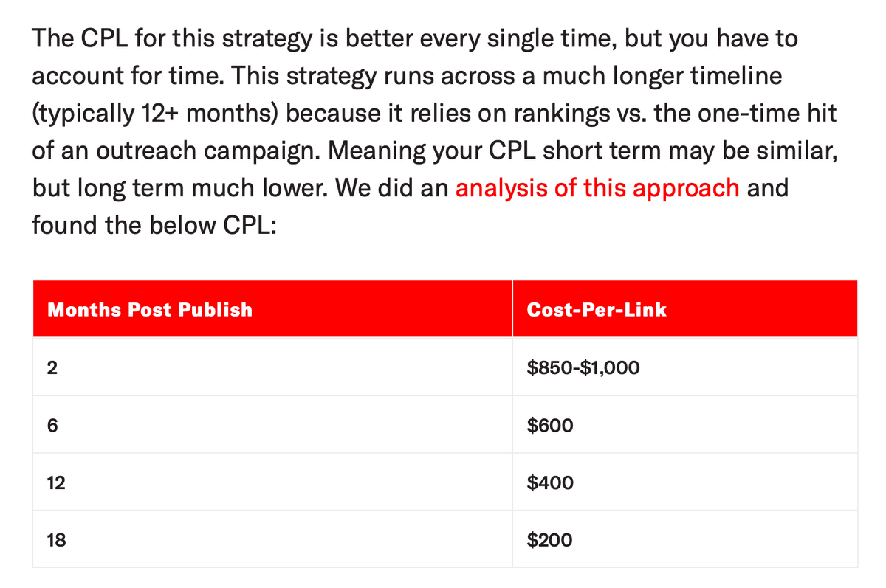Select the "18" months table cell

(x=272, y=539)
